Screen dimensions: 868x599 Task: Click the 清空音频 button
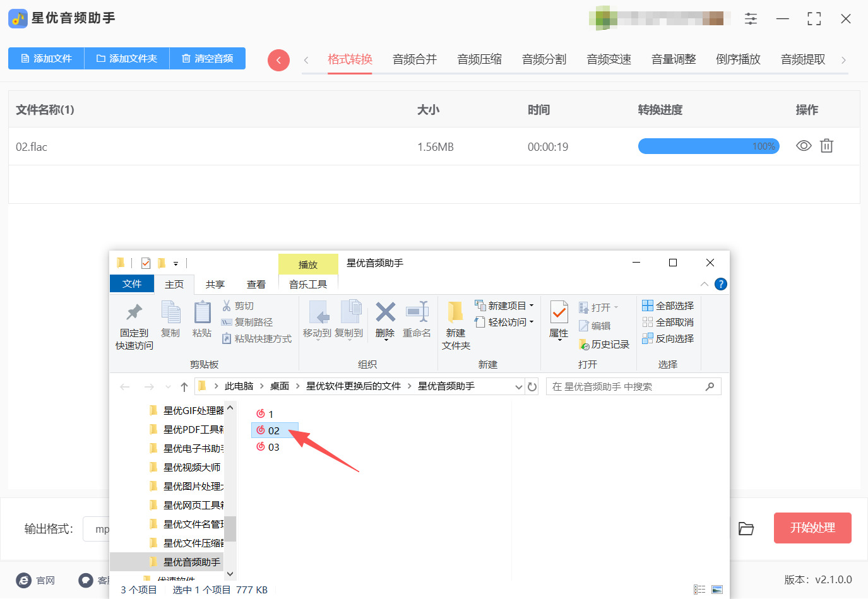point(208,59)
